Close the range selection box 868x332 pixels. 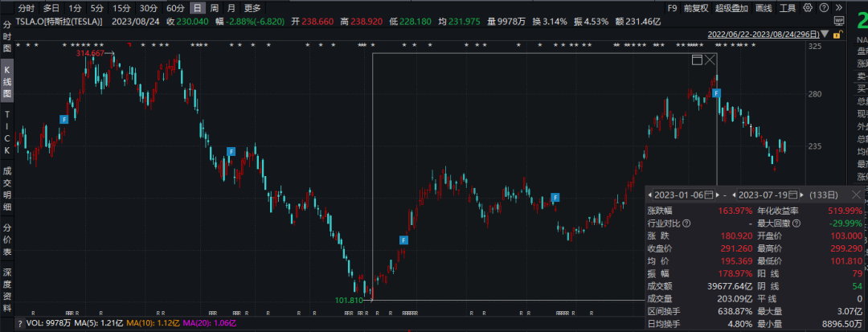[710, 59]
